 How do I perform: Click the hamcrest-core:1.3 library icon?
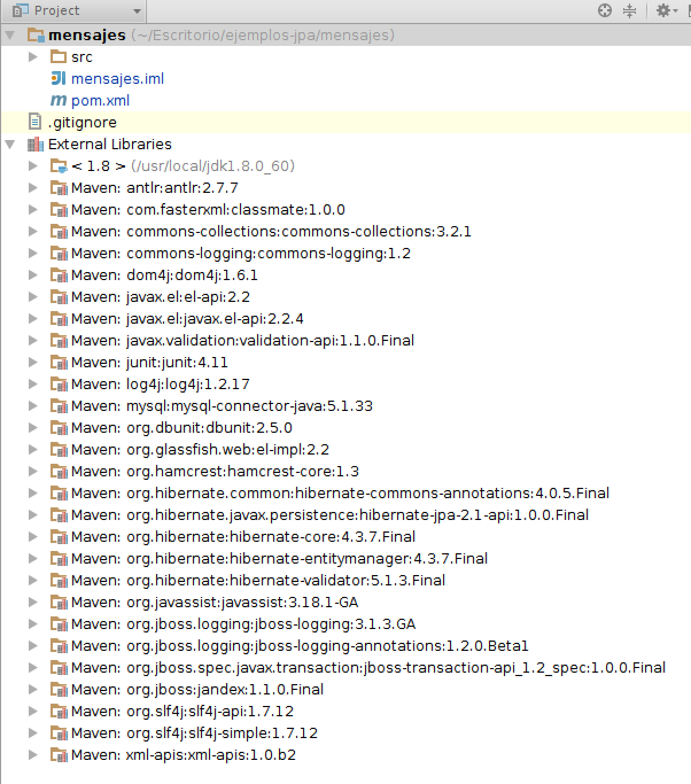(x=59, y=471)
